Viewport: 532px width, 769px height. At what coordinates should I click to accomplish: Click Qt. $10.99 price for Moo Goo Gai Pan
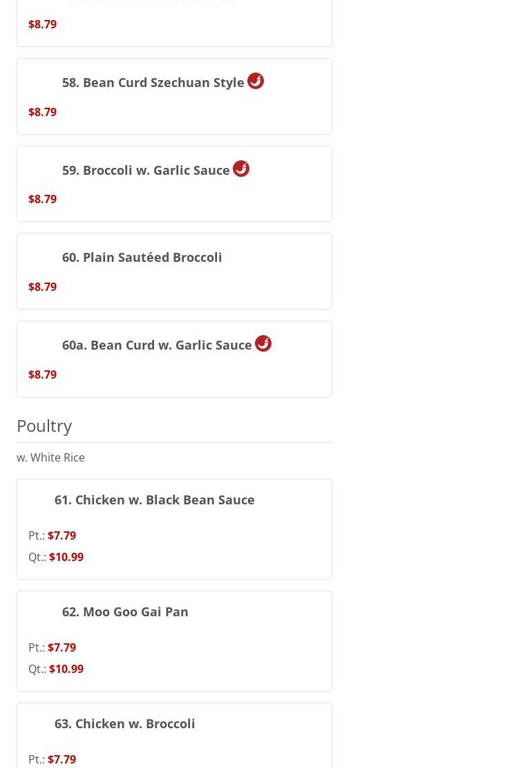[66, 669]
